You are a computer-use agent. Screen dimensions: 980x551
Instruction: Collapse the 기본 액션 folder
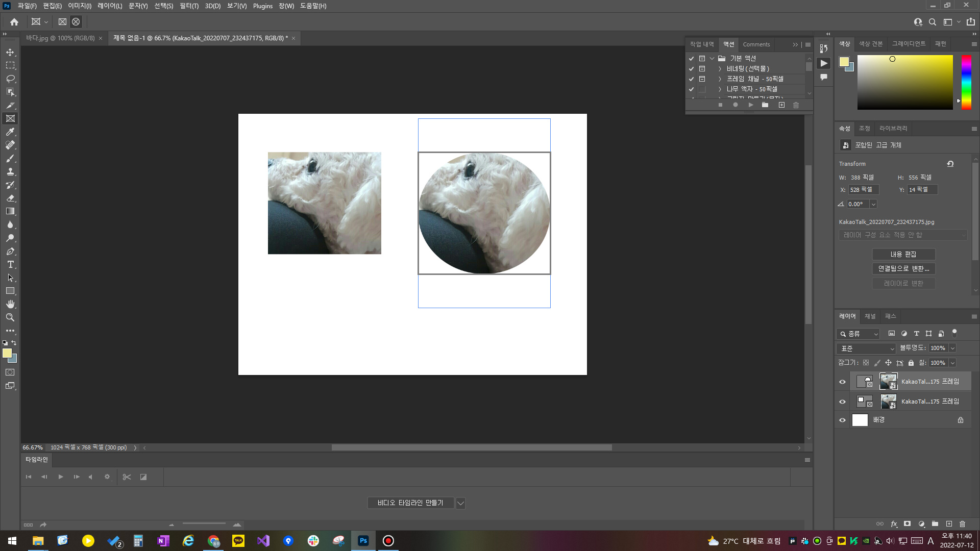tap(712, 59)
